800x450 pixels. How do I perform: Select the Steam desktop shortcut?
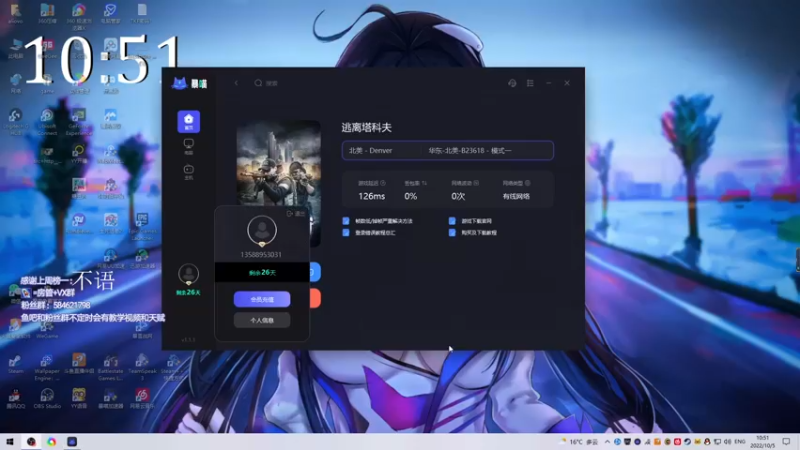tap(15, 364)
